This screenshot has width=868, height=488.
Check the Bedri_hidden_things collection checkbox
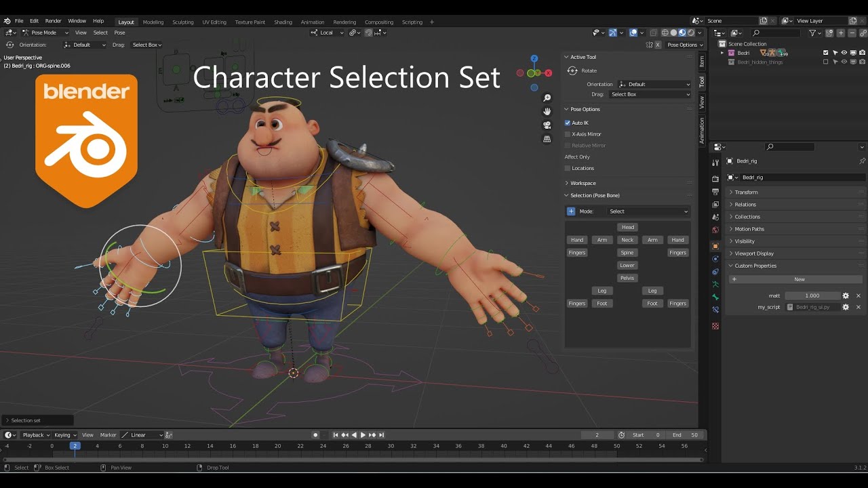pos(825,62)
